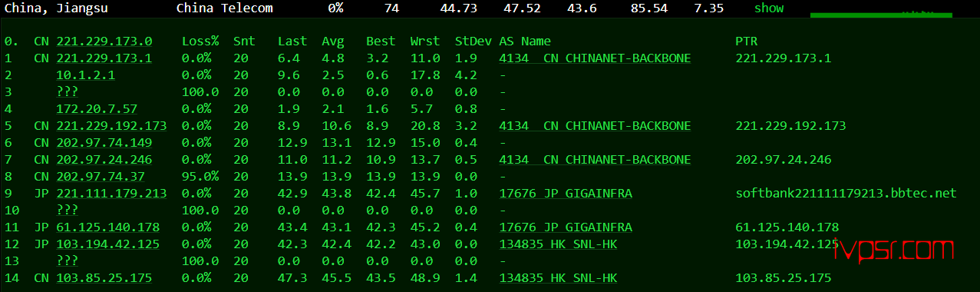Open AS link 4134 CHINANET-BACKBONE on hop 7
Viewport: 980px width, 292px height.
point(595,160)
